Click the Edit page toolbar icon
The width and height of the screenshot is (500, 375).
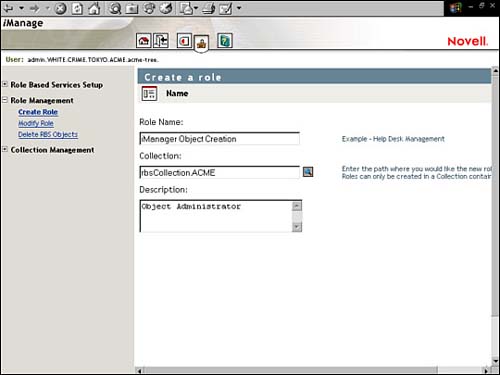(226, 8)
